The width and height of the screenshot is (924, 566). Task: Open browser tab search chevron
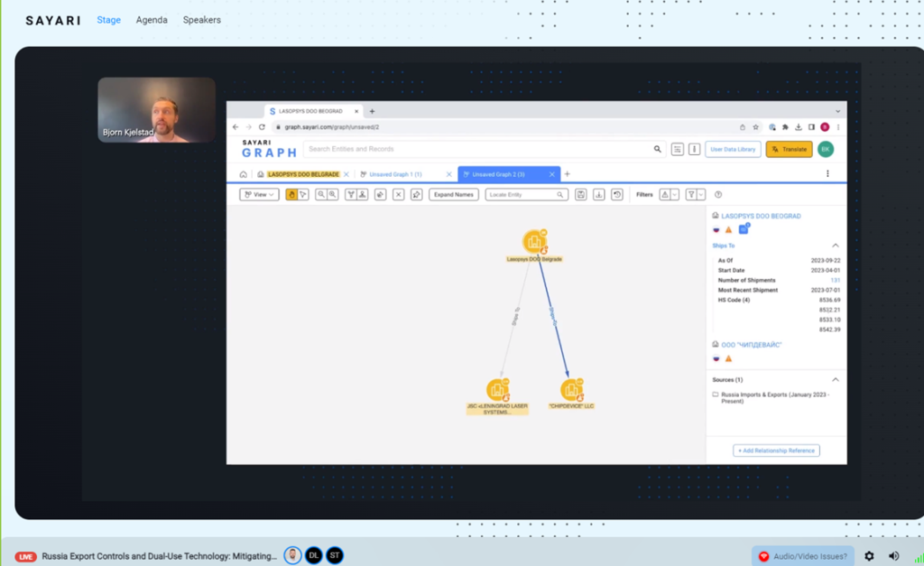[x=837, y=111]
